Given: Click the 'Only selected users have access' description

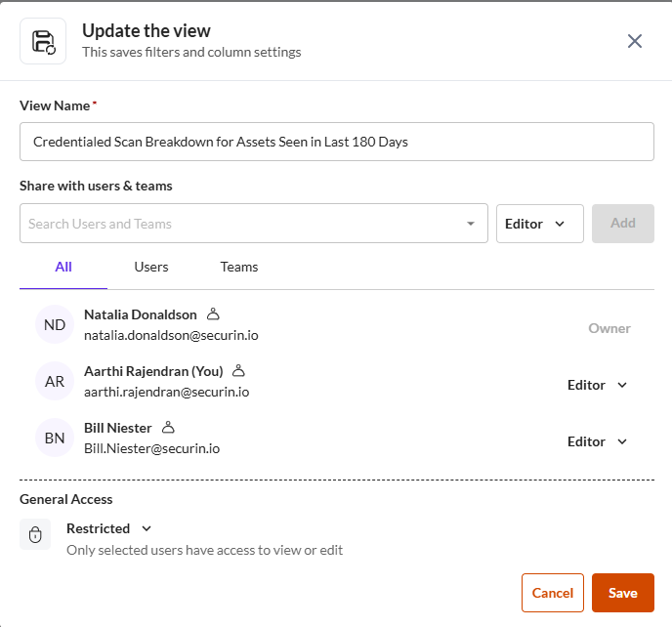Looking at the screenshot, I should pyautogui.click(x=204, y=550).
